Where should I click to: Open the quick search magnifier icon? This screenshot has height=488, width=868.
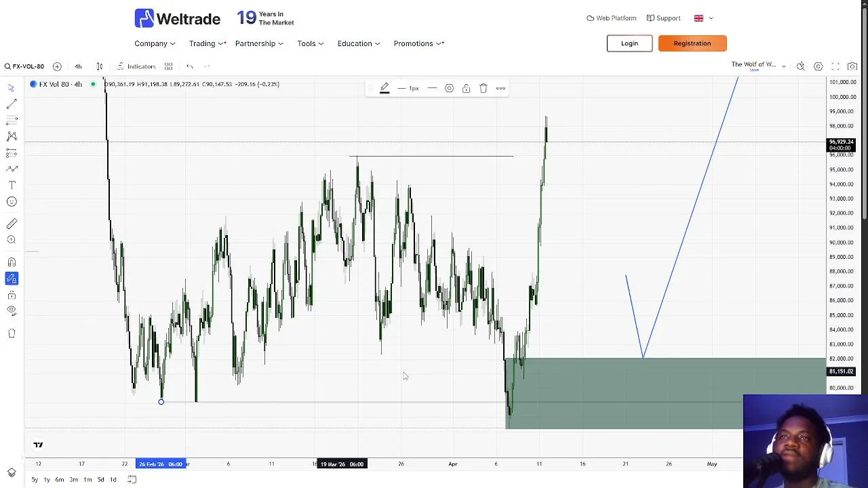[801, 66]
